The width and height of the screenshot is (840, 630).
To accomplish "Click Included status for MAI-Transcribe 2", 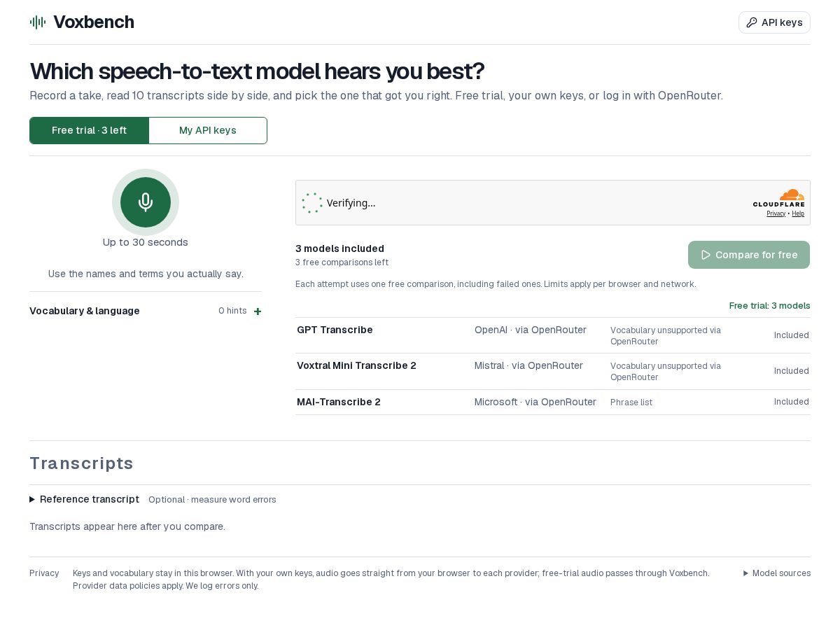I will pos(792,402).
